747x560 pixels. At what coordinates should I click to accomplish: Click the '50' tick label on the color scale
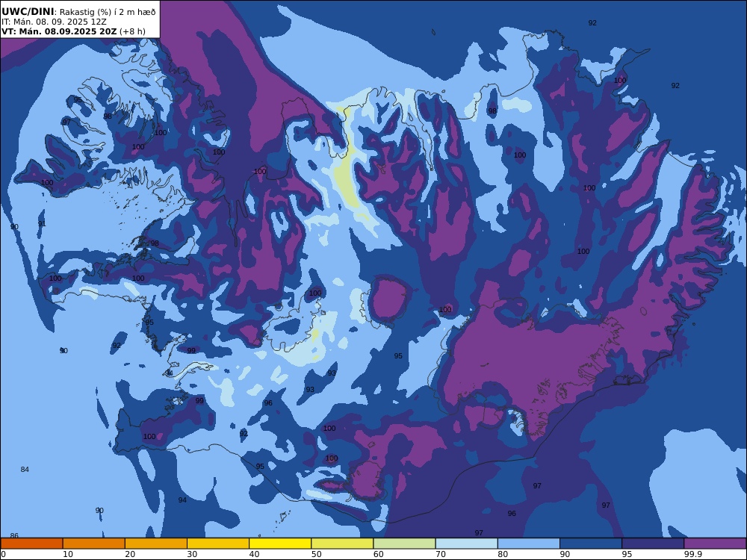316,554
